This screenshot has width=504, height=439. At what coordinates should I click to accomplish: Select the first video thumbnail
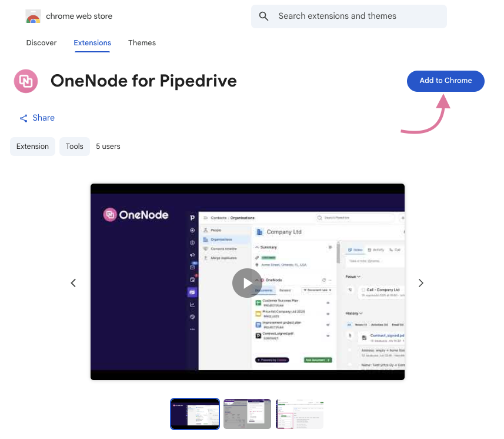195,414
